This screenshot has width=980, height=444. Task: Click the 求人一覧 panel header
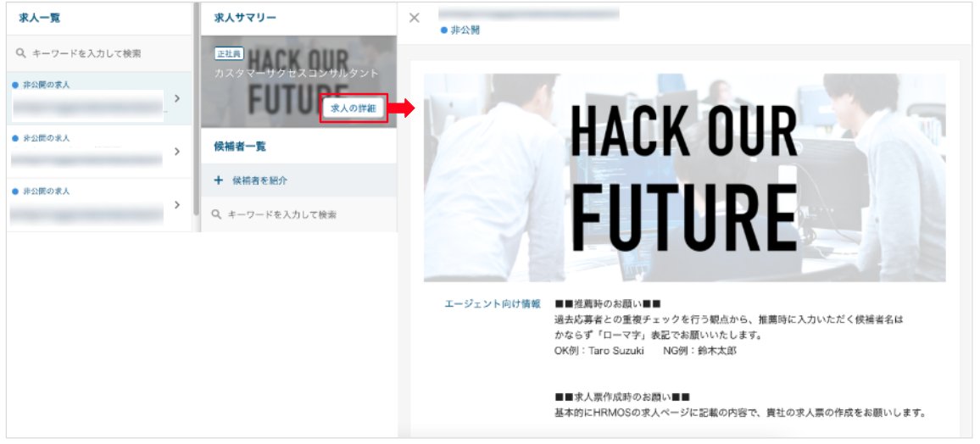point(40,18)
